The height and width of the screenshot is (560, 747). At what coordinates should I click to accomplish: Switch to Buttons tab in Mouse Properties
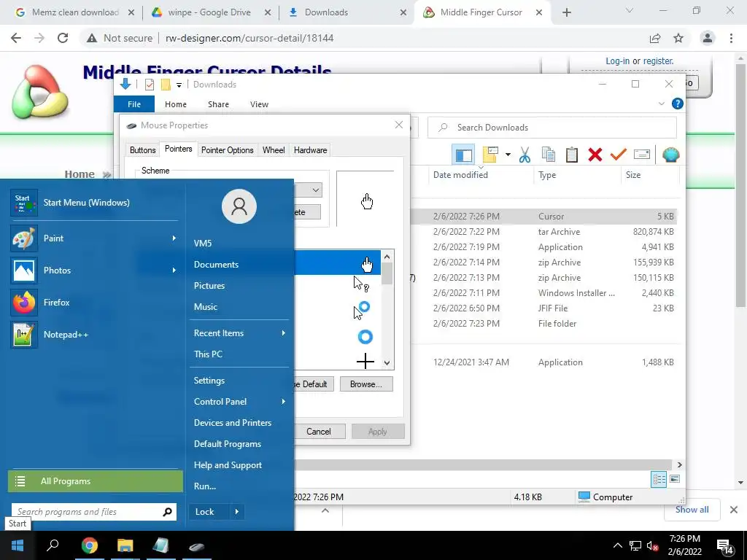(142, 150)
